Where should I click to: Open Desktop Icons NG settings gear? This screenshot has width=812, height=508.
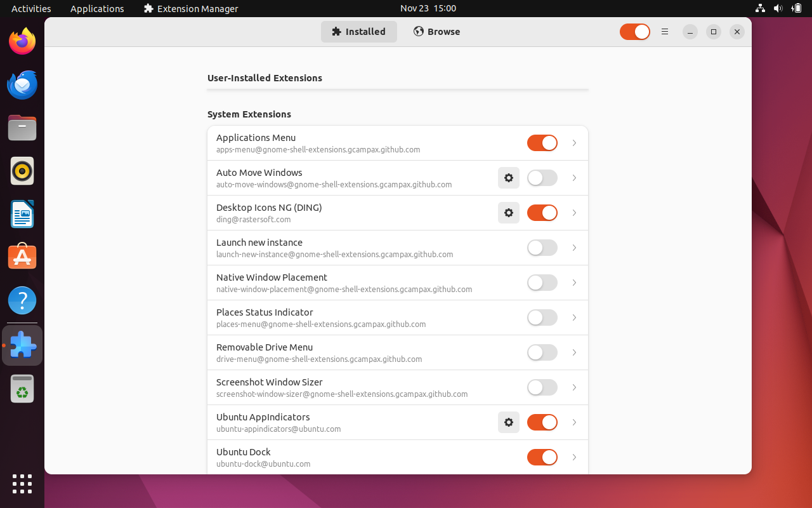click(509, 213)
